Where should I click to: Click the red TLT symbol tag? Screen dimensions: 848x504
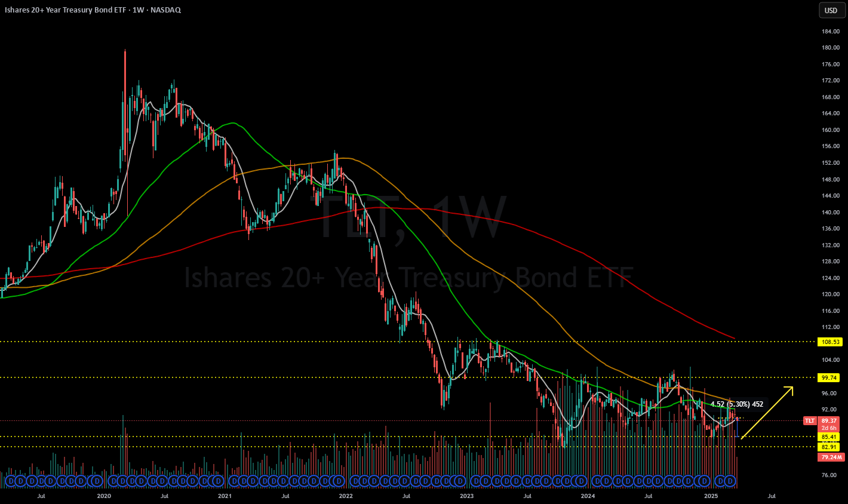[x=809, y=421]
